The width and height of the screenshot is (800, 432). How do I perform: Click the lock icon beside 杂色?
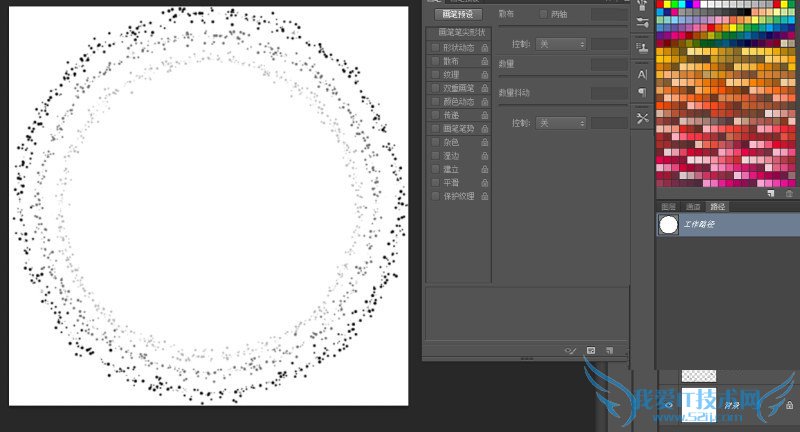[484, 142]
